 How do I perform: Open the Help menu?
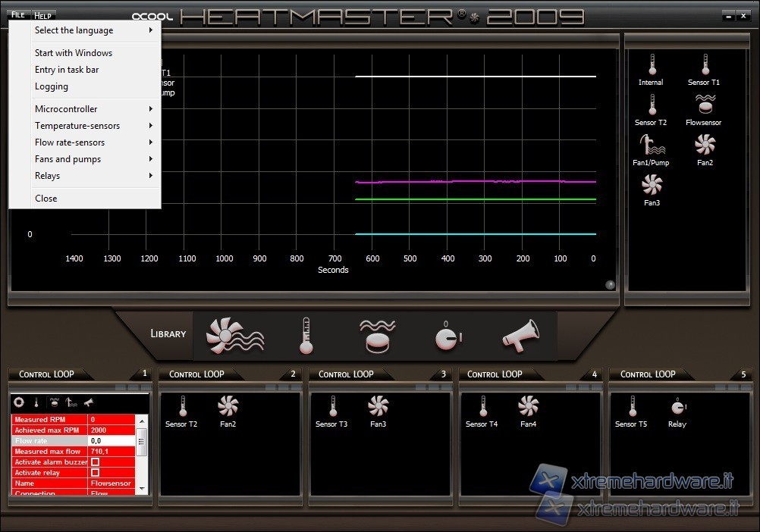click(x=43, y=15)
